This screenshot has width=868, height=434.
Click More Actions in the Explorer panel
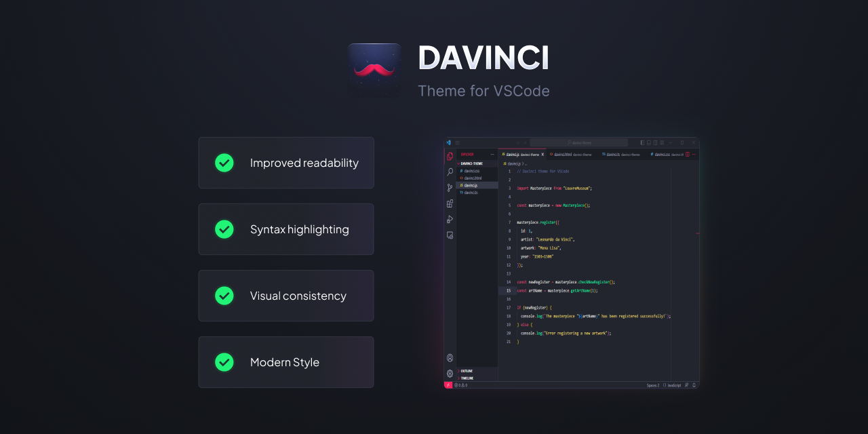[492, 153]
